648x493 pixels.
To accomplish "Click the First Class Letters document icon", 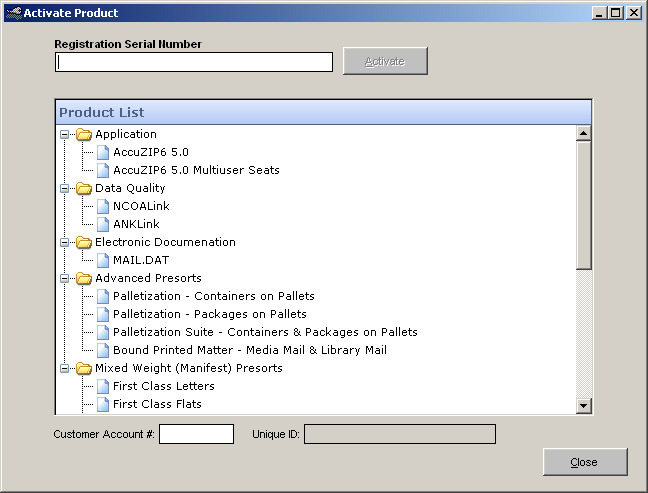I will [102, 386].
